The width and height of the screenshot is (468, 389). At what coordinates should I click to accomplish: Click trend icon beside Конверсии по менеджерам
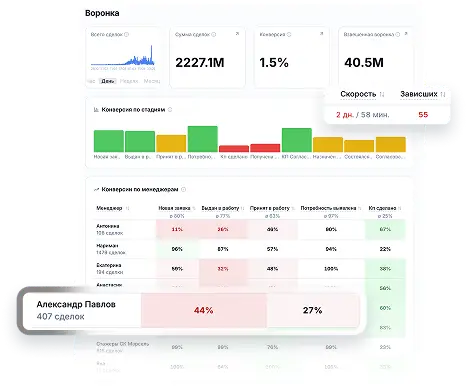96,189
